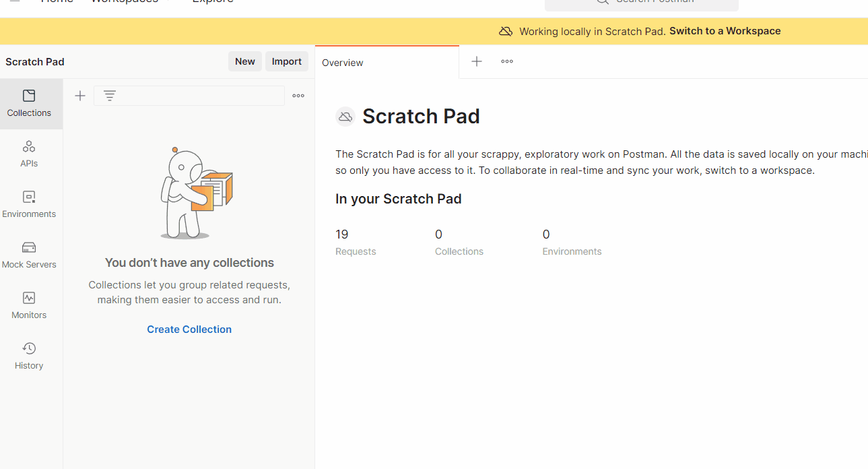Viewport: 868px width, 469px height.
Task: Open the collections panel three-dot options menu
Action: (x=298, y=96)
